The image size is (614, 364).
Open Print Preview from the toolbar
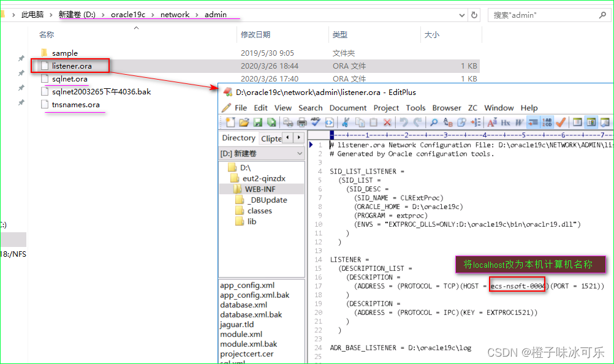[x=288, y=123]
